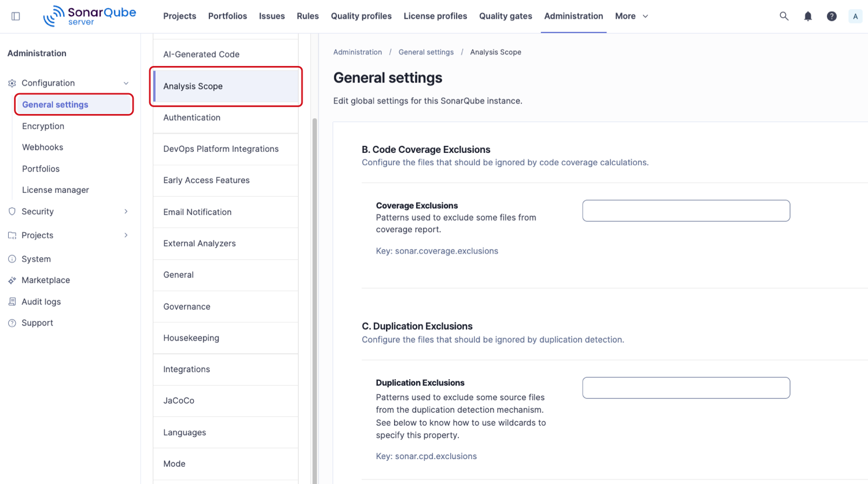Open the notifications bell
Viewport: 868px width, 484px height.
tap(808, 16)
